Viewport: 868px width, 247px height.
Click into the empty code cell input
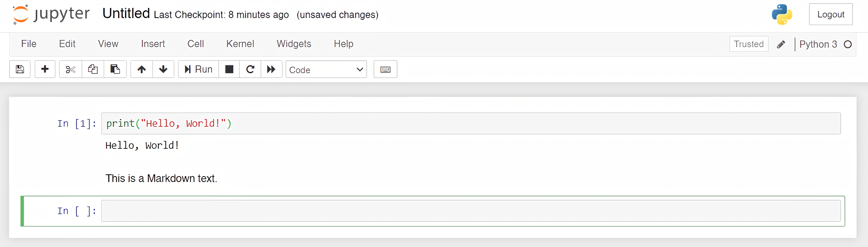(x=470, y=211)
